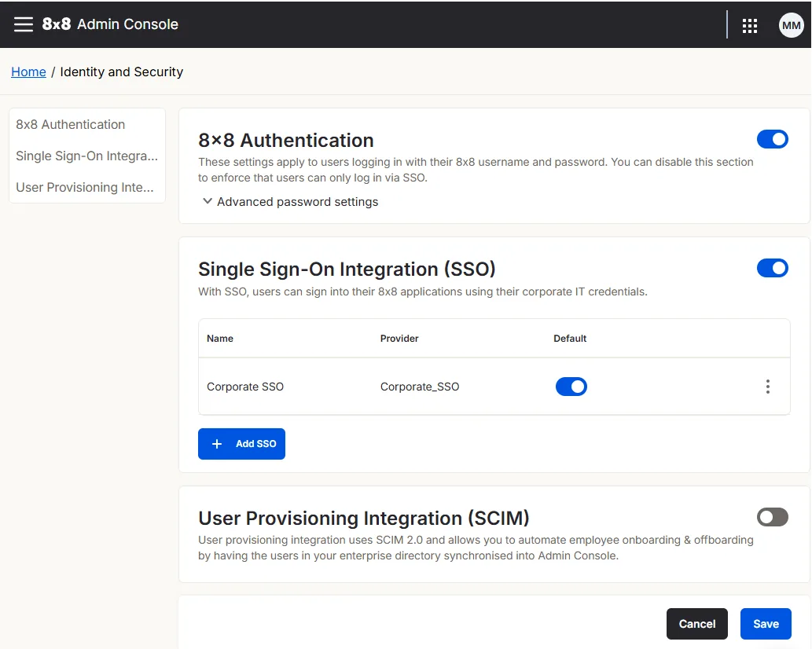The image size is (812, 649).
Task: Click the Name column header
Action: (220, 339)
